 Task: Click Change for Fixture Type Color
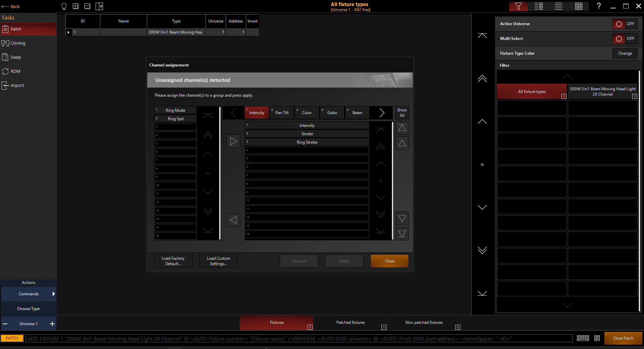pos(625,53)
